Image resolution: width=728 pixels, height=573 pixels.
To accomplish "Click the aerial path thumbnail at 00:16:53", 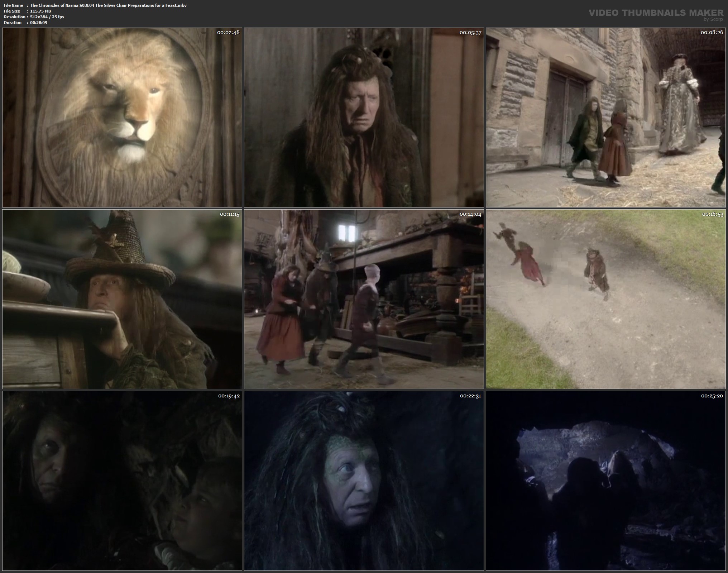I will point(605,299).
